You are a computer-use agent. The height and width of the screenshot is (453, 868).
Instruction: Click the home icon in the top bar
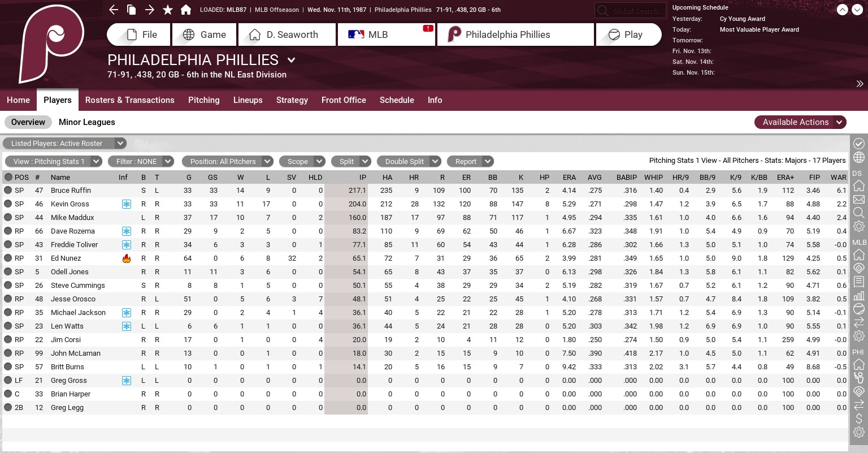coord(186,10)
